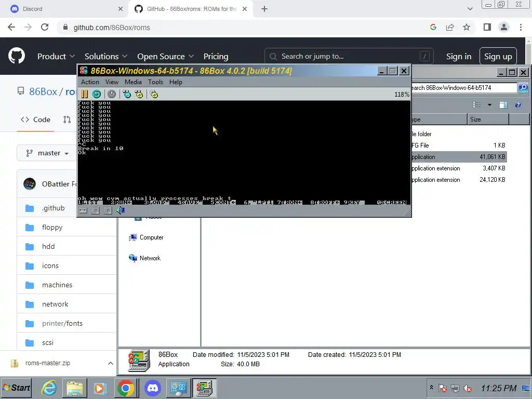Image resolution: width=532 pixels, height=399 pixels.
Task: Click the second floppy drive status icon
Action: (108, 211)
